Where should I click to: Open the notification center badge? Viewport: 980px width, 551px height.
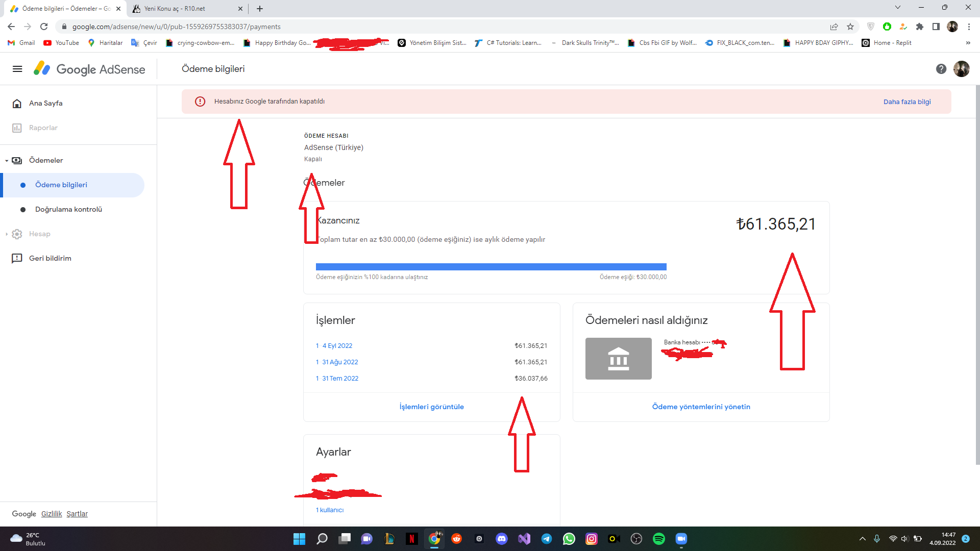tap(966, 539)
